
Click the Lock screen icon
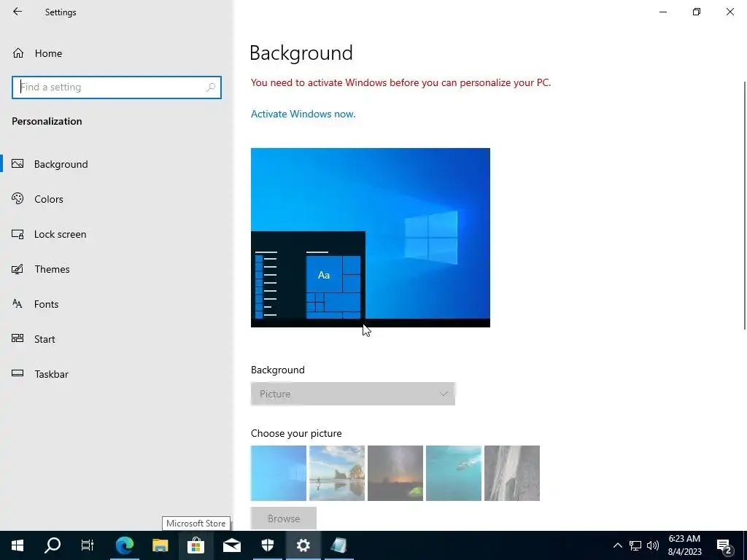18,234
